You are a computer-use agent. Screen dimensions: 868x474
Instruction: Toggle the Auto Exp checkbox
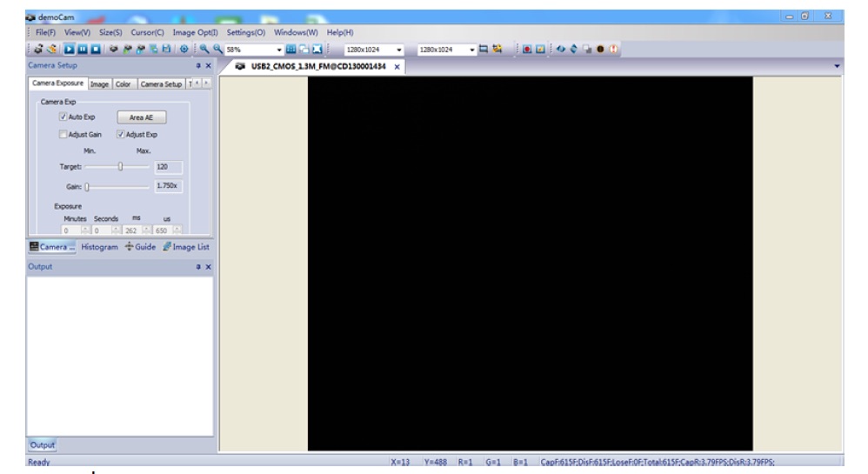(63, 117)
